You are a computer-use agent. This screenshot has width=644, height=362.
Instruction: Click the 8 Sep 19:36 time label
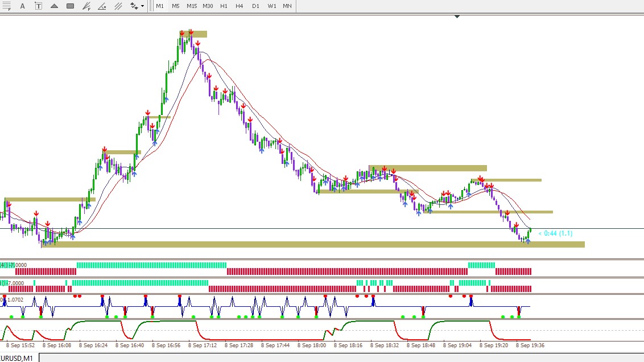point(530,345)
